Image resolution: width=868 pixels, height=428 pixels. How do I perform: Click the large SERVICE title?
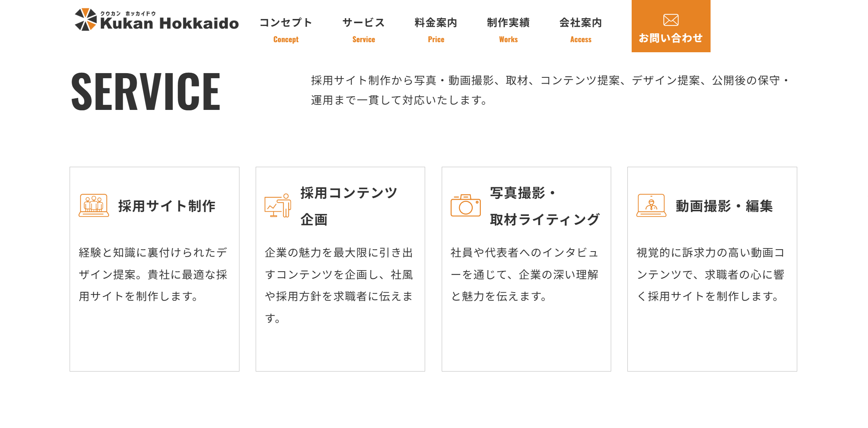[146, 91]
